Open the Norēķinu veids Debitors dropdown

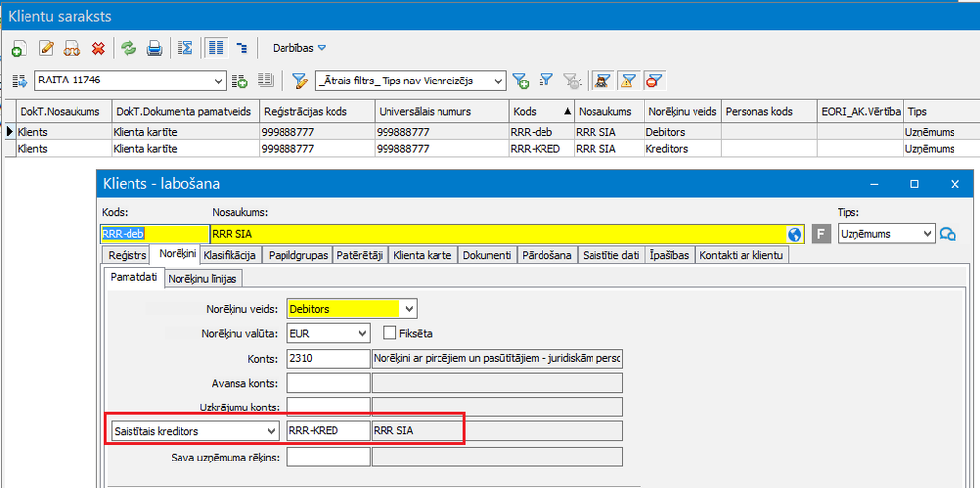[410, 309]
